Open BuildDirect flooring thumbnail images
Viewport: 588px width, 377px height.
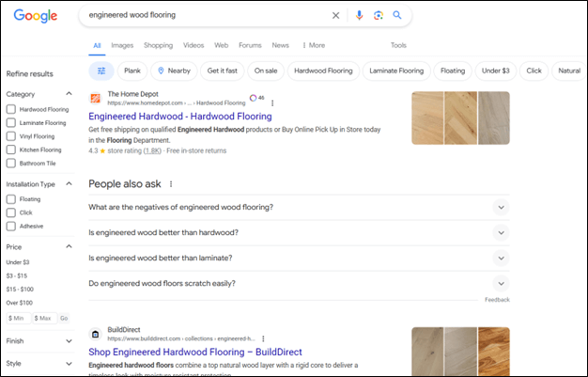pyautogui.click(x=460, y=352)
